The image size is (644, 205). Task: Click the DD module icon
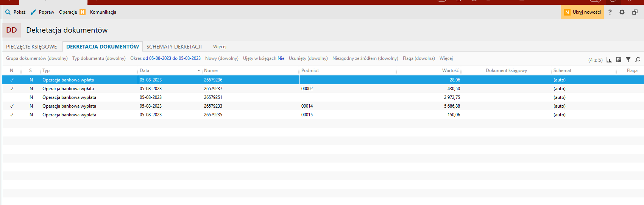[x=12, y=30]
